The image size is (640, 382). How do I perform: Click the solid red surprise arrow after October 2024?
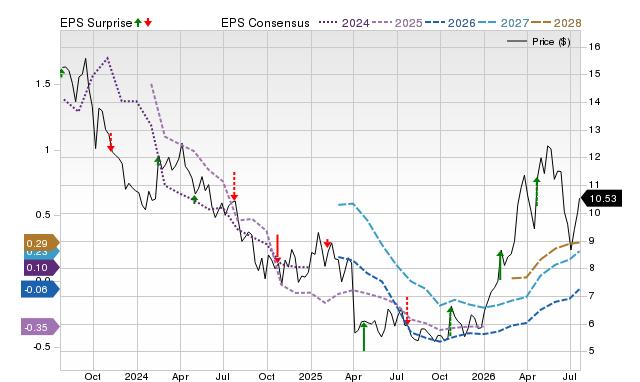coord(278,249)
